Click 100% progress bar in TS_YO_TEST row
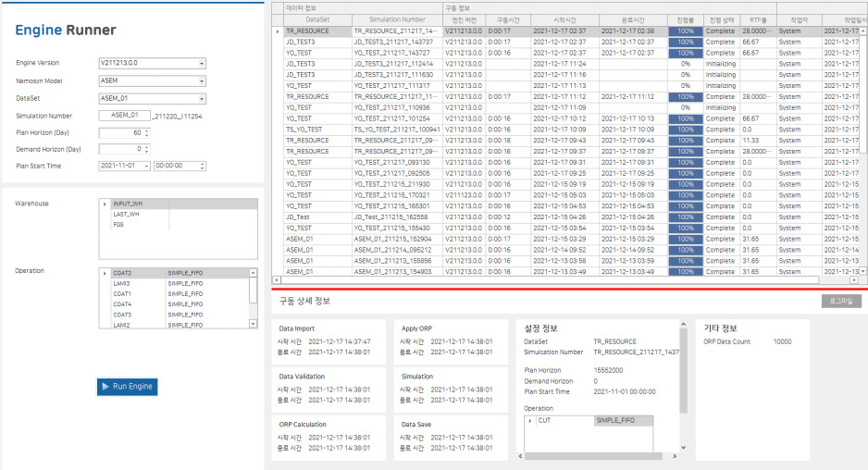This screenshot has height=470, width=868. [686, 130]
